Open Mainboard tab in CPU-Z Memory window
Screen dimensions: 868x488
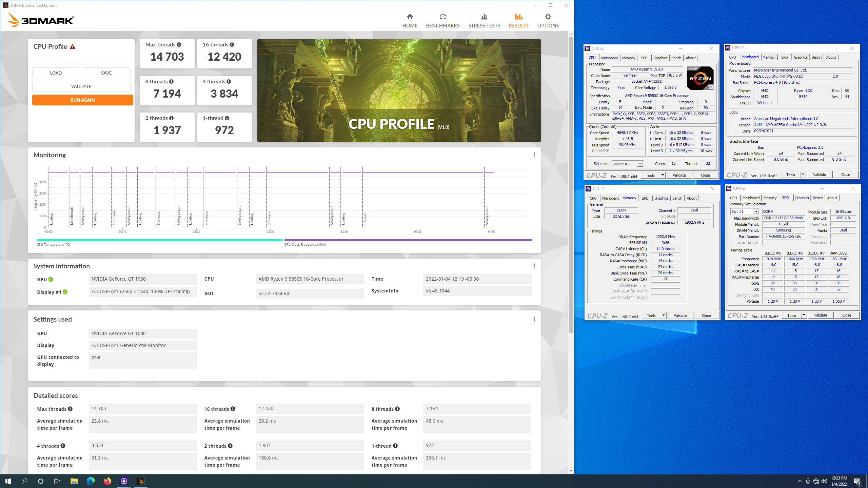click(610, 198)
